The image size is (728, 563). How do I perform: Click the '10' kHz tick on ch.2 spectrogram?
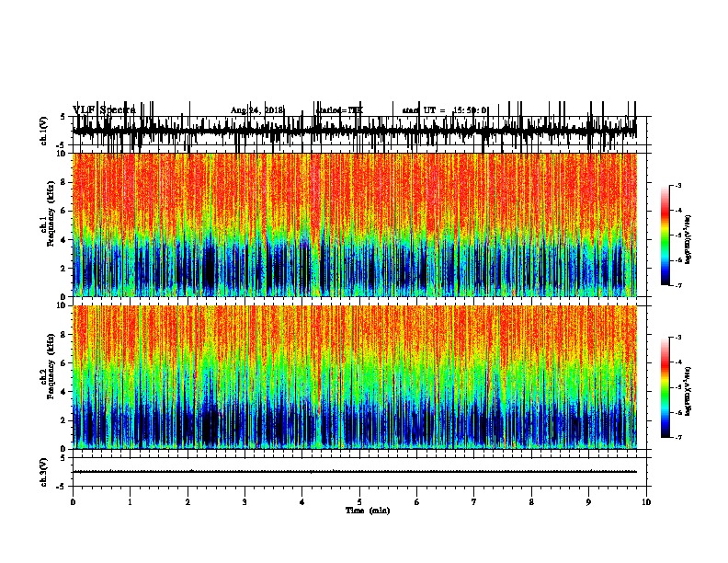(62, 305)
